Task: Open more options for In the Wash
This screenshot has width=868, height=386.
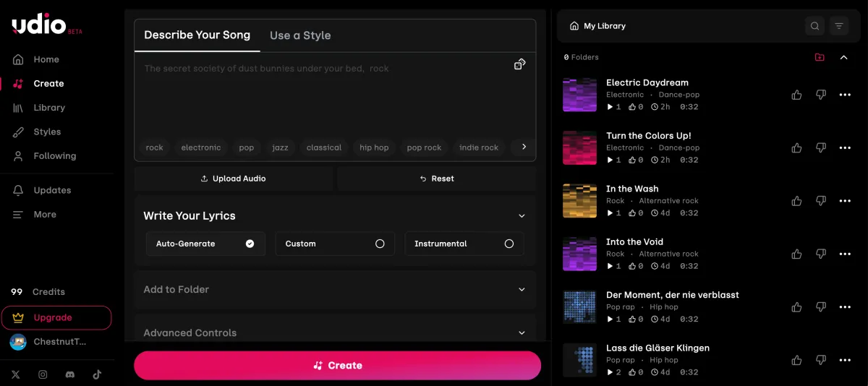Action: (845, 201)
